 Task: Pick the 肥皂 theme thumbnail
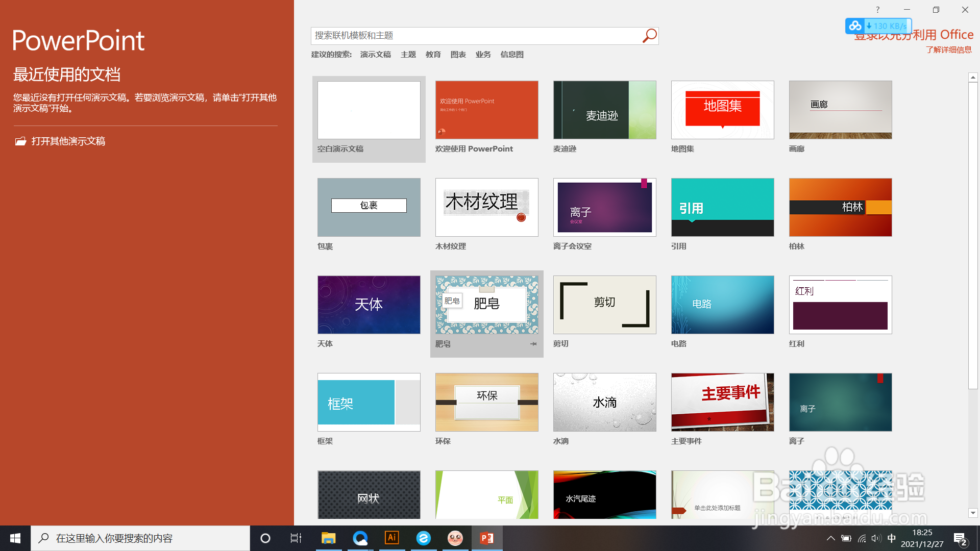coord(487,305)
